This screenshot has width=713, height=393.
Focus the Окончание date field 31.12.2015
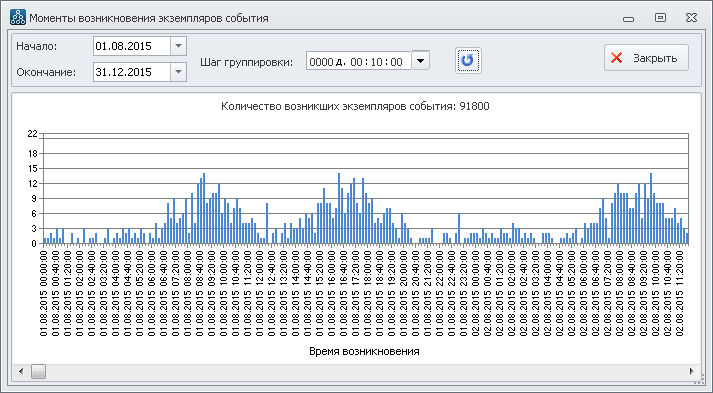click(x=132, y=72)
